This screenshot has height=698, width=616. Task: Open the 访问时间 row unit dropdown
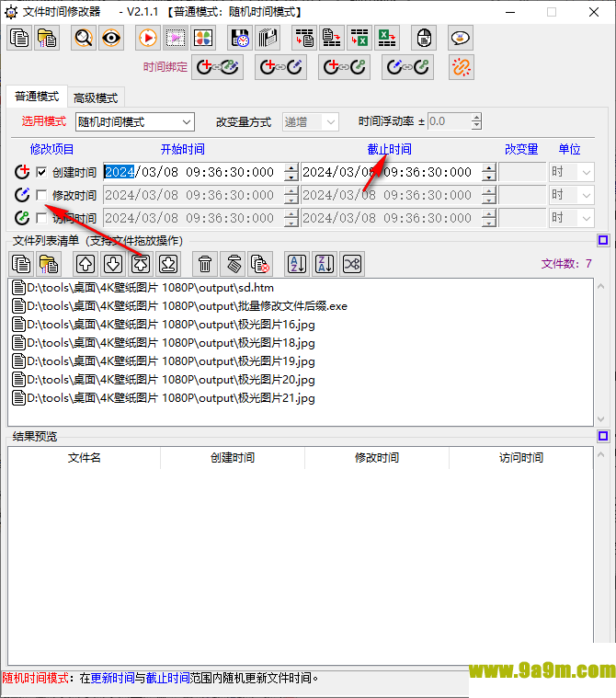[572, 218]
